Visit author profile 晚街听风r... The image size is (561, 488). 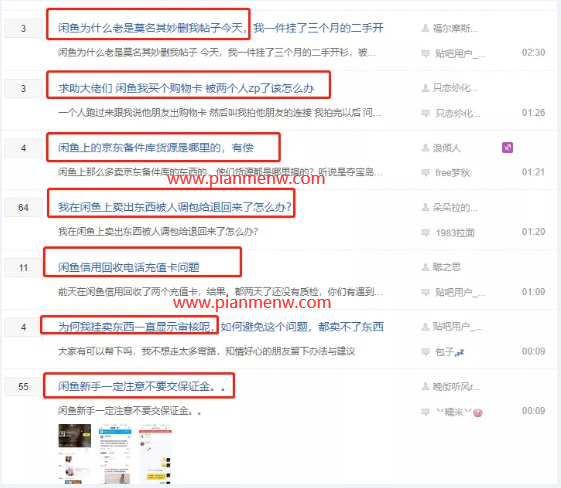click(x=457, y=386)
